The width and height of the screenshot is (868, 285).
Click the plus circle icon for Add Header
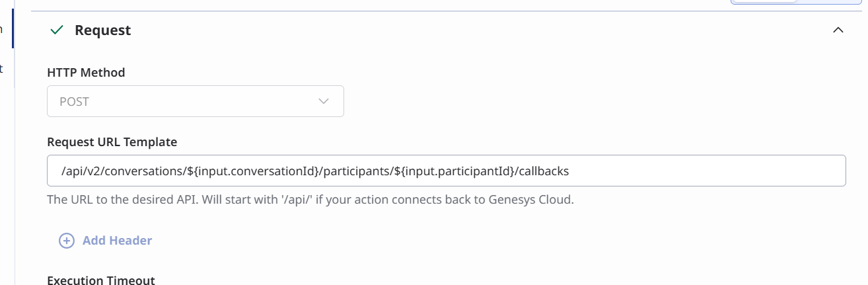coord(67,241)
